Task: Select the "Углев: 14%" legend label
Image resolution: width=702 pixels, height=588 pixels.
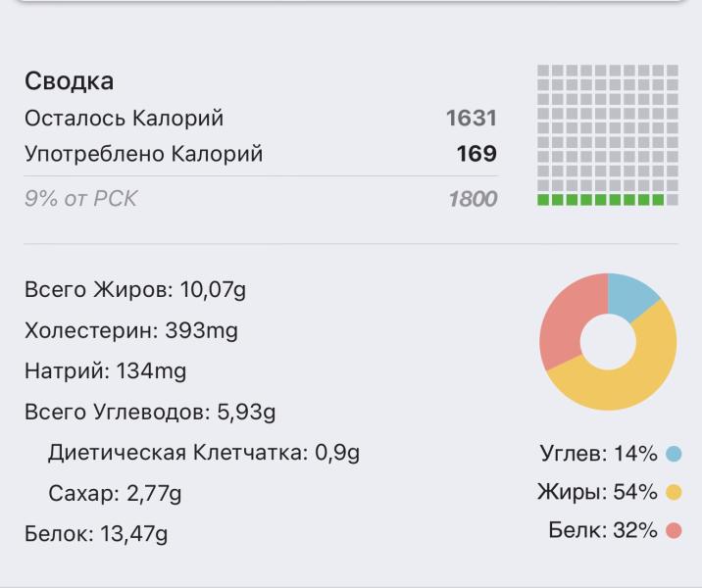Action: point(598,454)
